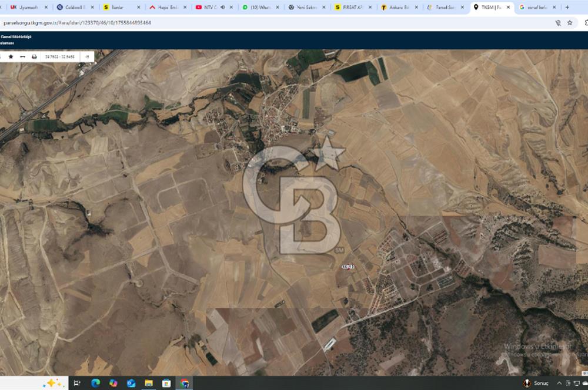Close the TKGM tab
This screenshot has height=390, width=588.
tap(509, 7)
